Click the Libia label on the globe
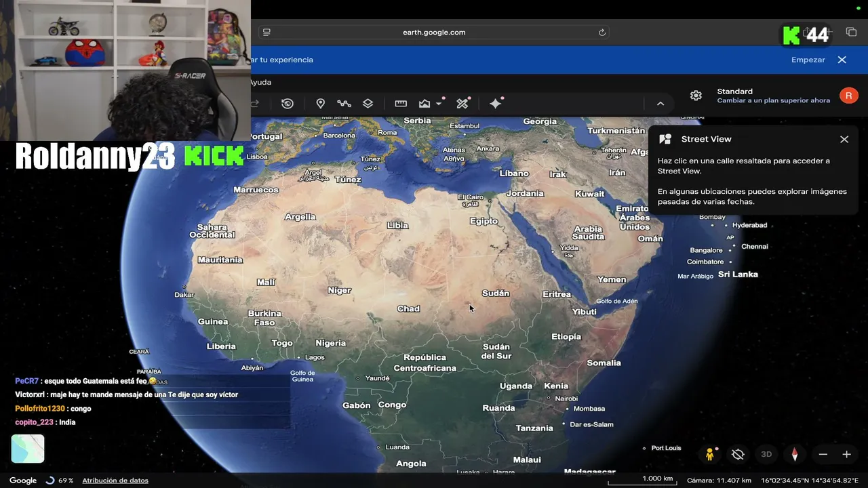This screenshot has height=488, width=868. [397, 225]
